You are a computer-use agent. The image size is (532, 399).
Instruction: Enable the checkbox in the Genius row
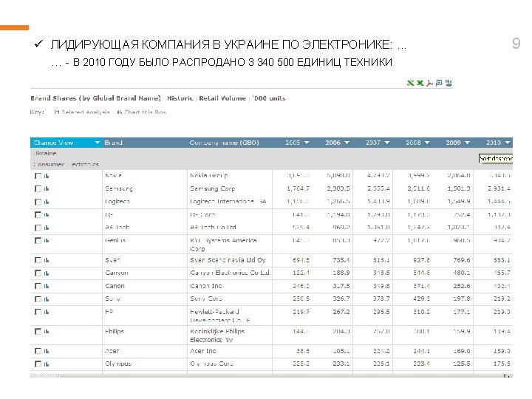point(38,241)
